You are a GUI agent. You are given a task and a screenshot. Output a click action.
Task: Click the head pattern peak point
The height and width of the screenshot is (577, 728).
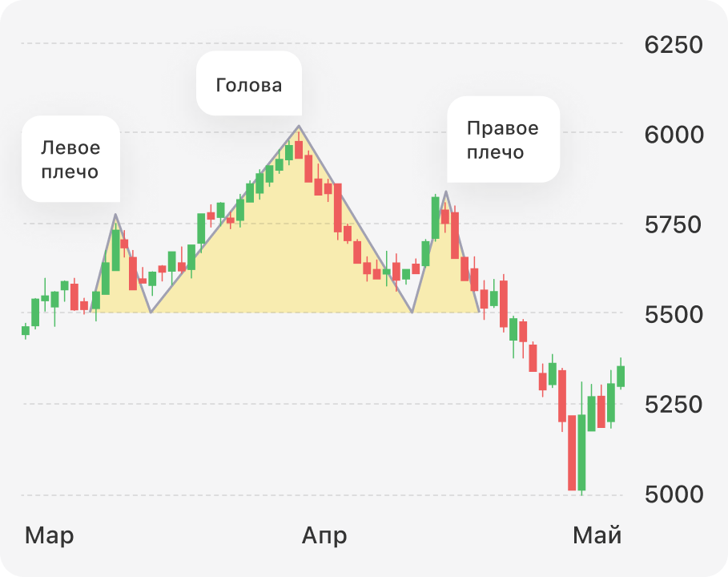coord(299,126)
